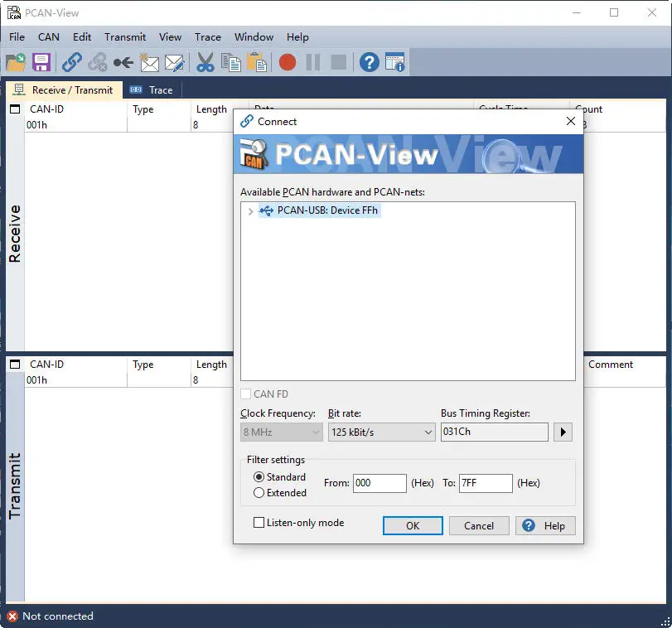This screenshot has height=628, width=672.
Task: Open the Trace menu
Action: click(208, 37)
